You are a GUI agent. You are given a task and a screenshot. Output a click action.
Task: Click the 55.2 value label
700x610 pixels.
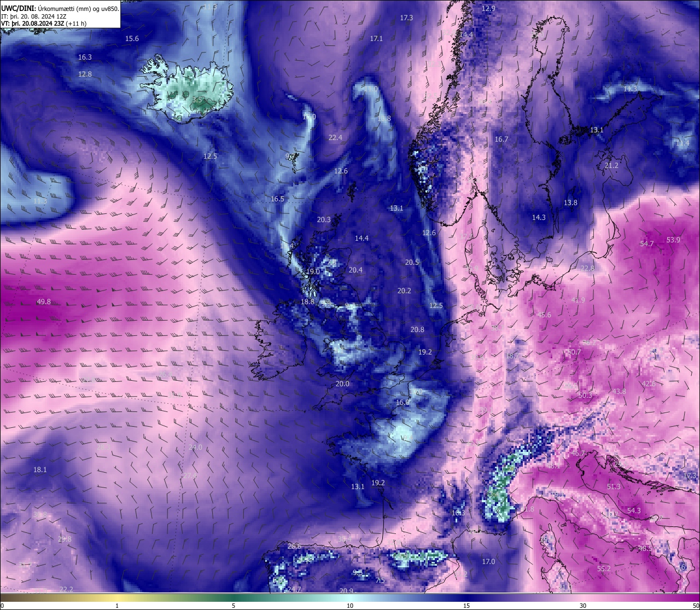click(x=604, y=568)
